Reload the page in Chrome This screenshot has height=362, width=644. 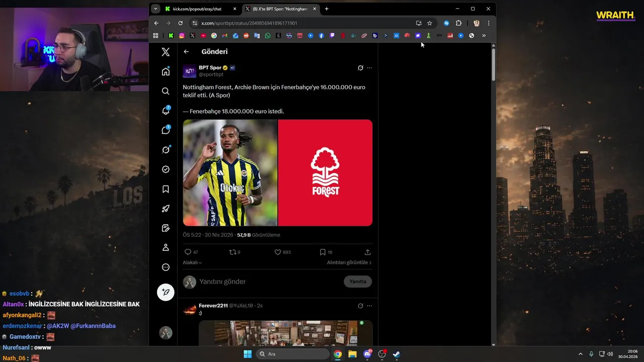click(180, 23)
